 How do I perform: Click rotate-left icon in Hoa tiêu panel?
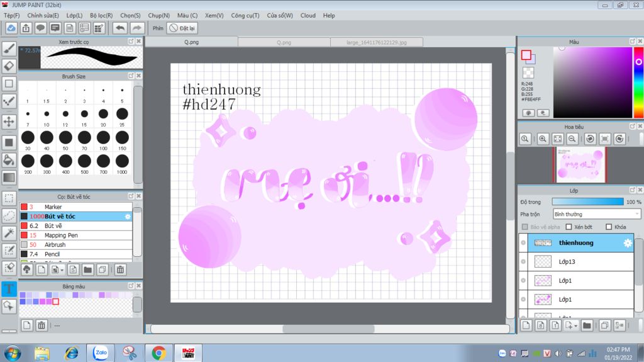(x=590, y=139)
